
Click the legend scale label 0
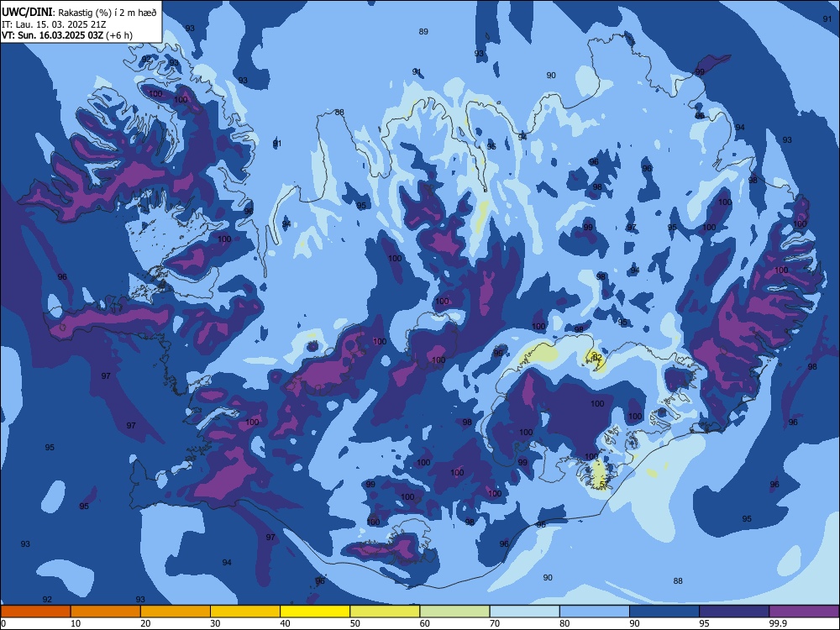click(x=3, y=623)
